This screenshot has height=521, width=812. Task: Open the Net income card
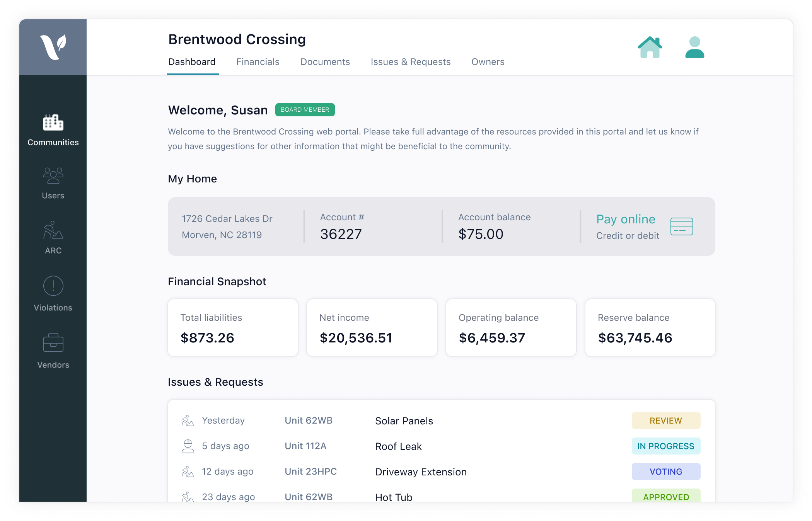(x=372, y=328)
